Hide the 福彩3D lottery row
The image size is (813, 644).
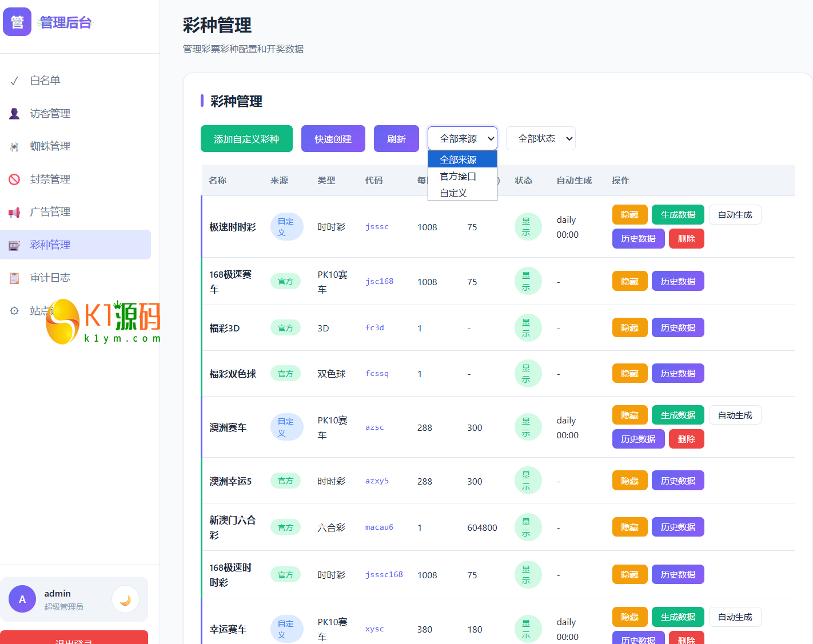(630, 327)
